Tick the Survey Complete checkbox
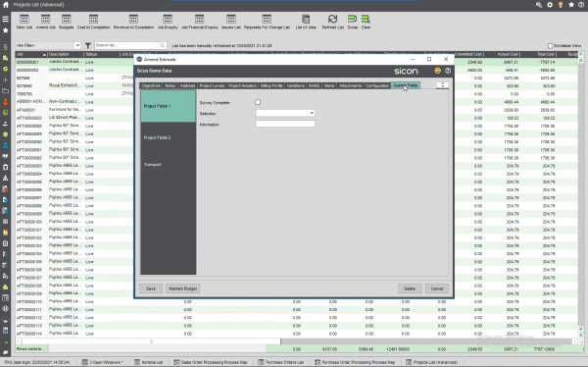 pos(258,102)
